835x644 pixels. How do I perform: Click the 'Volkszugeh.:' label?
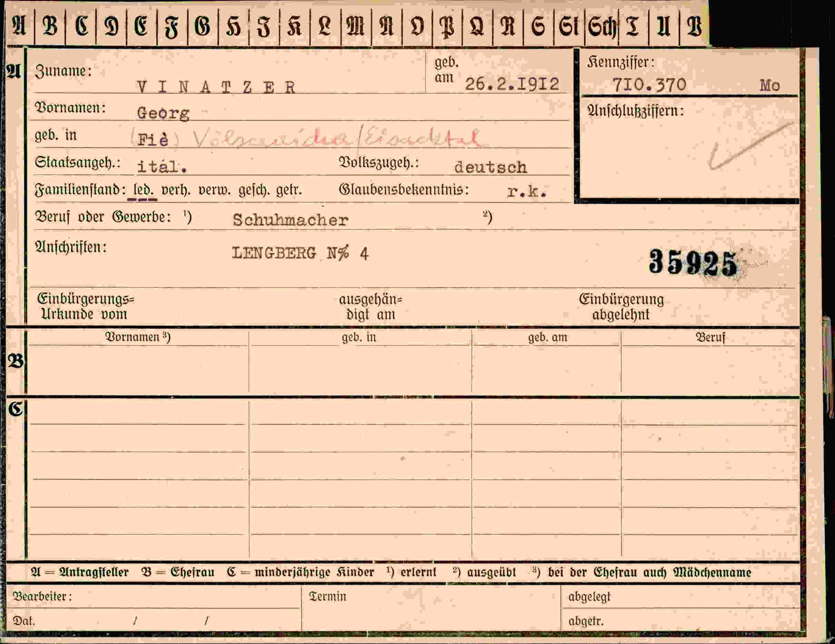coord(379,163)
